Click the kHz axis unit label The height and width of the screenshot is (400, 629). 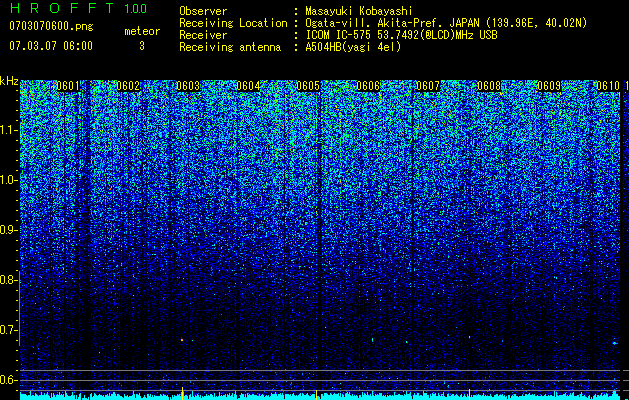tap(9, 81)
